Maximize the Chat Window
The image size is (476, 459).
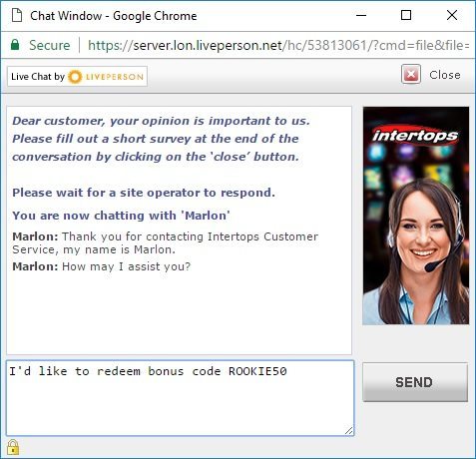pos(406,15)
